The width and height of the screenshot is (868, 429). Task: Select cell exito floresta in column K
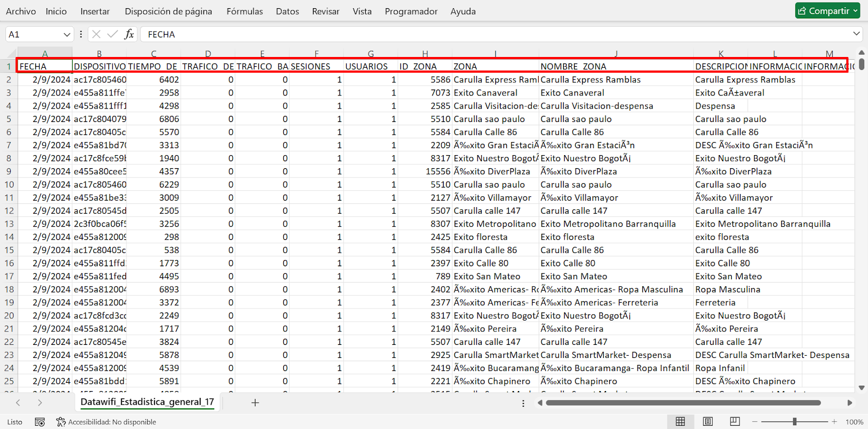click(x=722, y=237)
